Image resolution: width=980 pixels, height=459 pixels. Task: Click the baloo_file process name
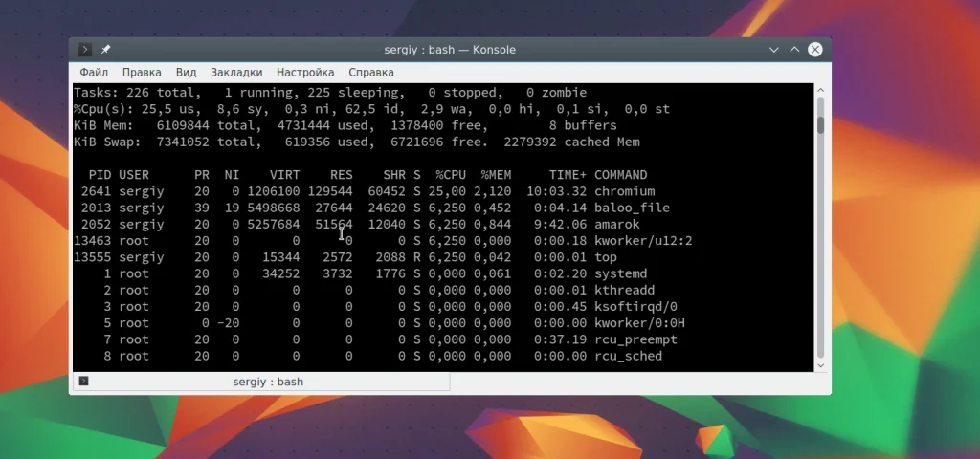(x=632, y=208)
